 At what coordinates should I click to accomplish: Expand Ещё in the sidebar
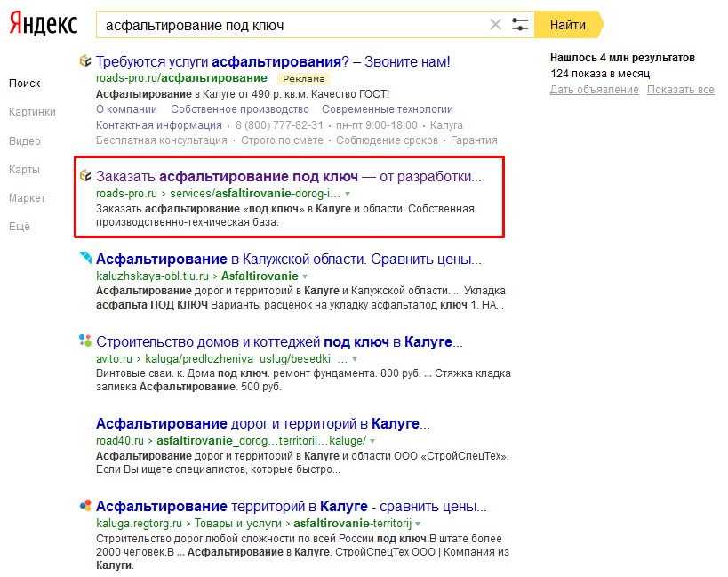pyautogui.click(x=19, y=227)
